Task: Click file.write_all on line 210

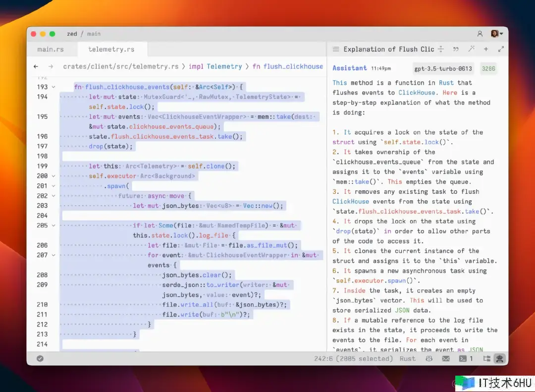Action: coord(188,305)
